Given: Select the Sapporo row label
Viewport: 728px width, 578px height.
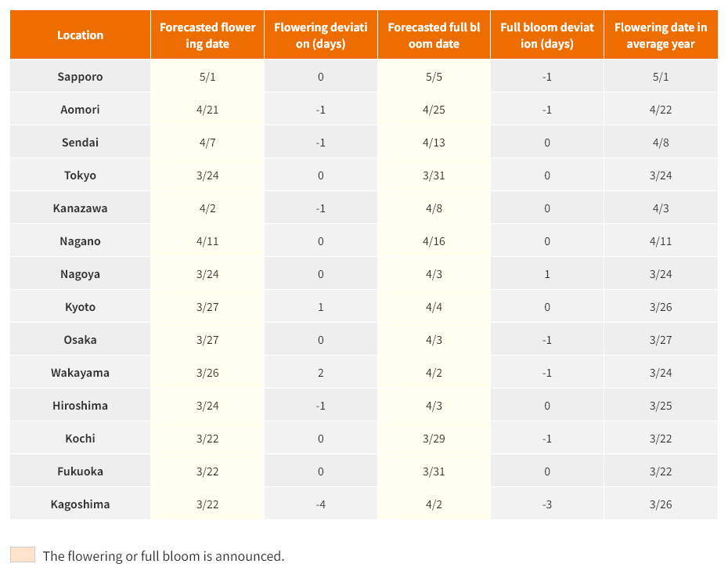Looking at the screenshot, I should [x=80, y=77].
